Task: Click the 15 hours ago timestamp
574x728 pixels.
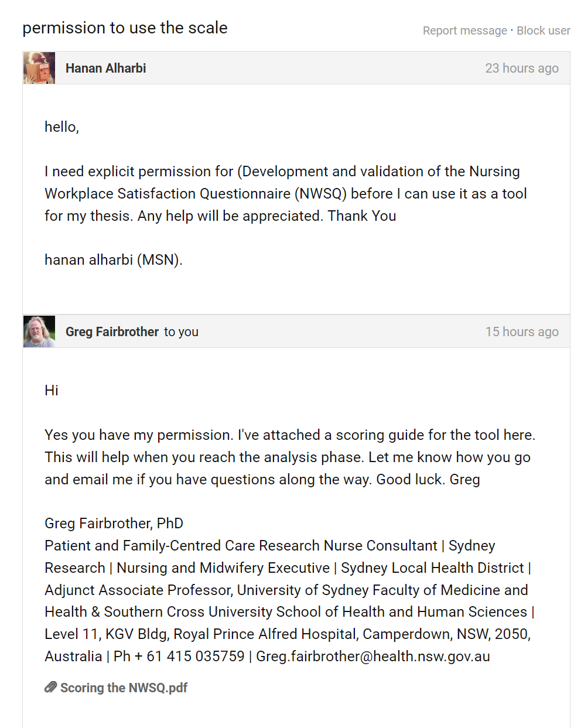Action: (x=522, y=331)
